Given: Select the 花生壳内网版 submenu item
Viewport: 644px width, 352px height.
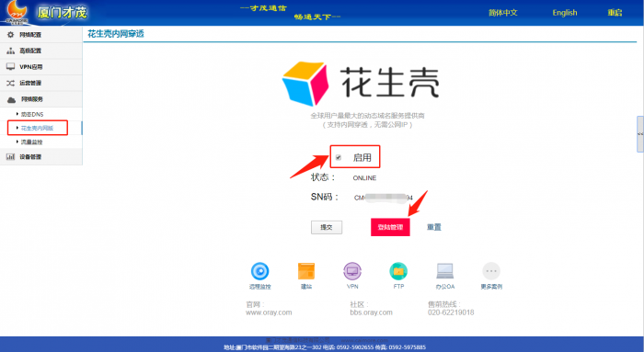Looking at the screenshot, I should [37, 128].
